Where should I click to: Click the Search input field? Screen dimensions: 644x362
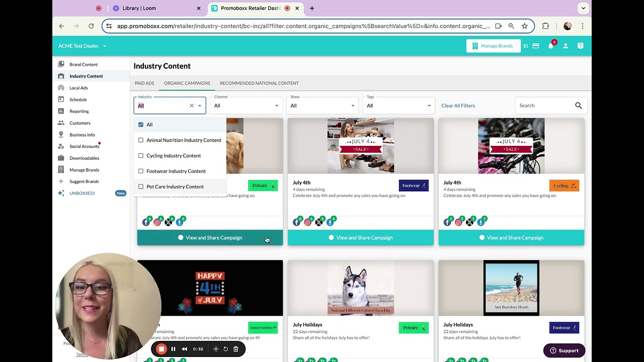click(546, 106)
